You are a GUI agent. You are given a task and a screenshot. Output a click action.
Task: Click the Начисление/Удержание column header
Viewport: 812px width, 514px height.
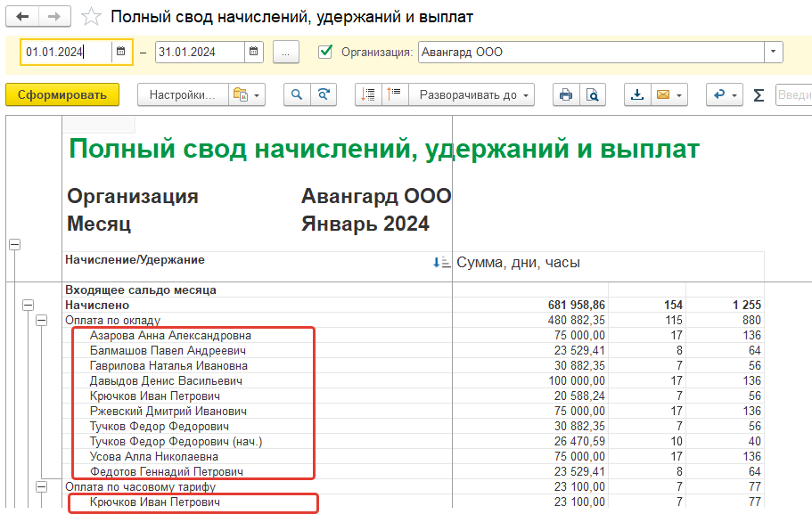135,260
